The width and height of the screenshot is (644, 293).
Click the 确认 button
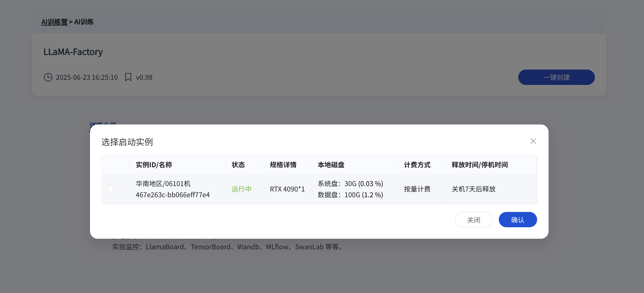click(518, 220)
